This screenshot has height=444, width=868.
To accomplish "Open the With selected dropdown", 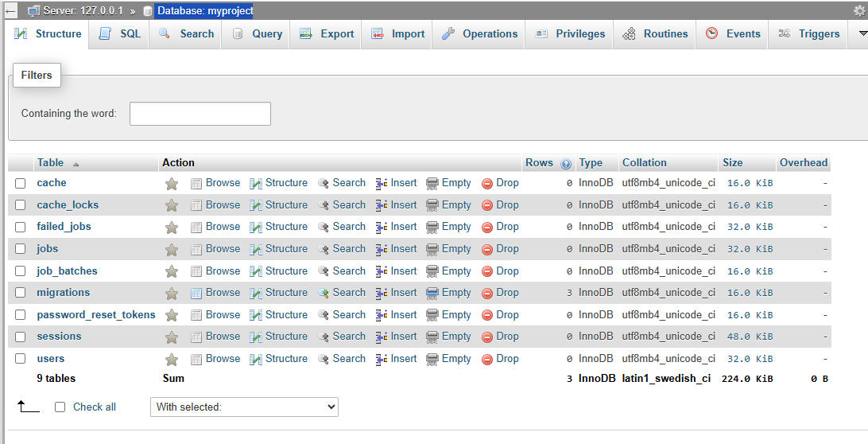I will coord(244,407).
